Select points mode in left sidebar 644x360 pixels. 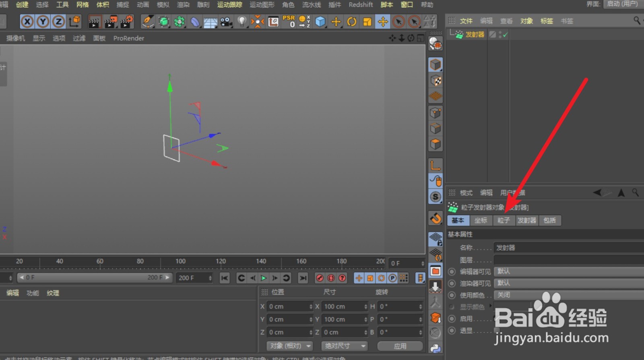pyautogui.click(x=436, y=113)
